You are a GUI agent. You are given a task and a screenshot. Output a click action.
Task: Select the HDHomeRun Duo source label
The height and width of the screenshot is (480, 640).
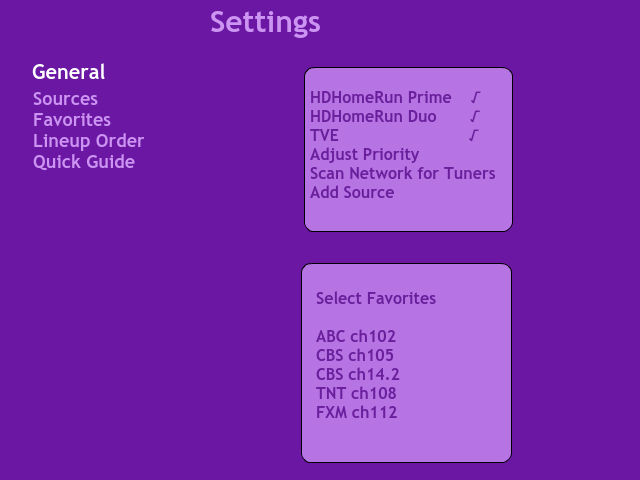[x=373, y=117]
